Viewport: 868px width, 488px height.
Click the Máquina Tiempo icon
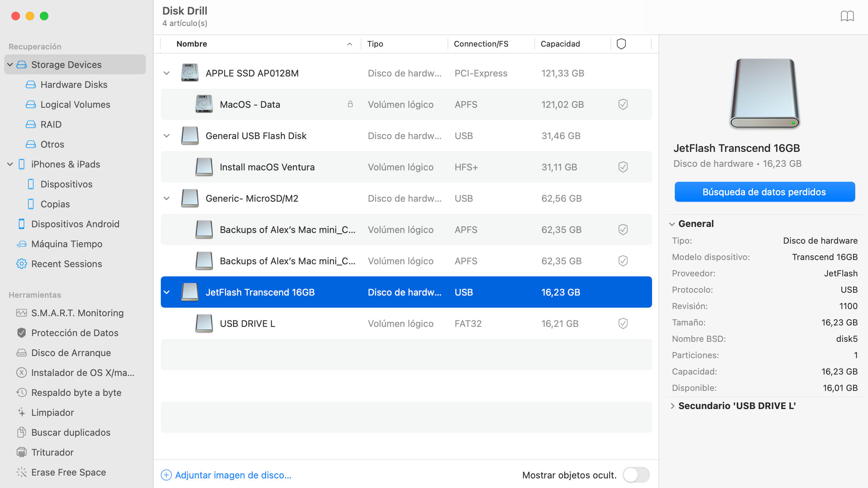pos(21,244)
